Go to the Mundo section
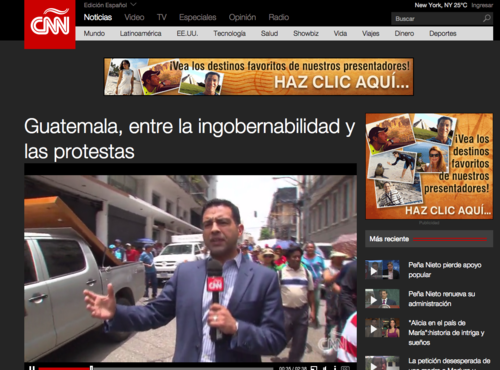The height and width of the screenshot is (370, 500). (x=94, y=33)
